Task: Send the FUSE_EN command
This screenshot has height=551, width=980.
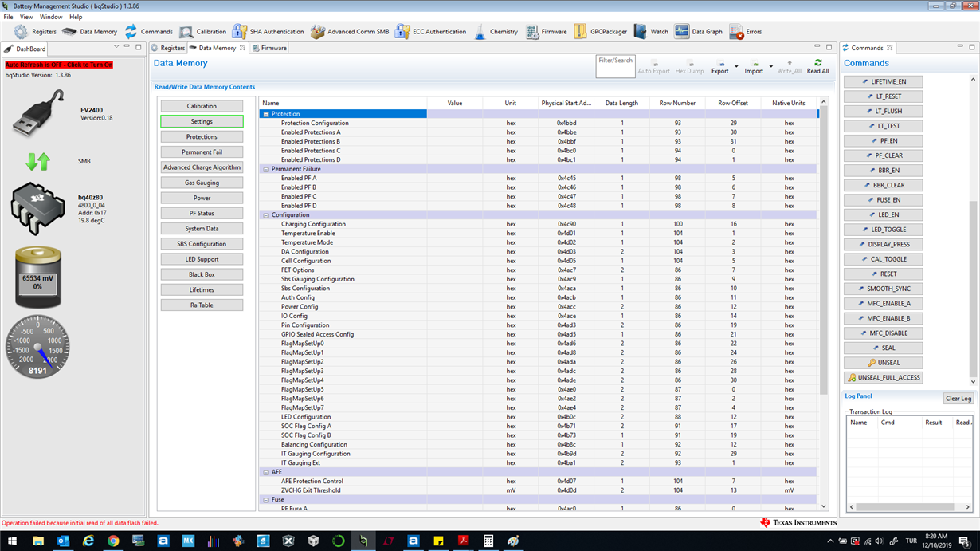Action: tap(884, 200)
